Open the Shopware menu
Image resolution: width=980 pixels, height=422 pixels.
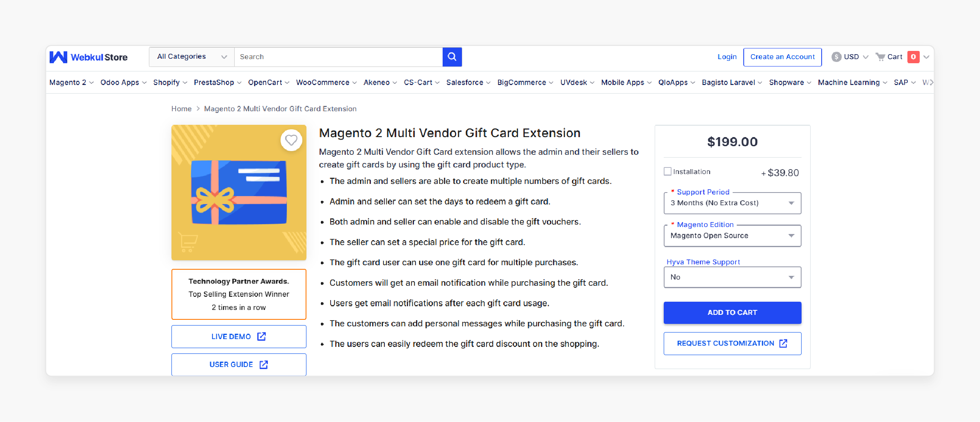coord(790,83)
